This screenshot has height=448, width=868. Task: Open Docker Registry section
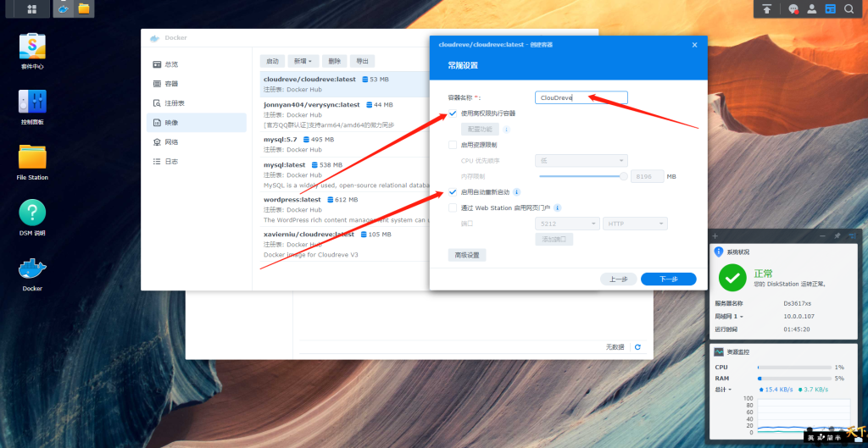click(x=197, y=102)
